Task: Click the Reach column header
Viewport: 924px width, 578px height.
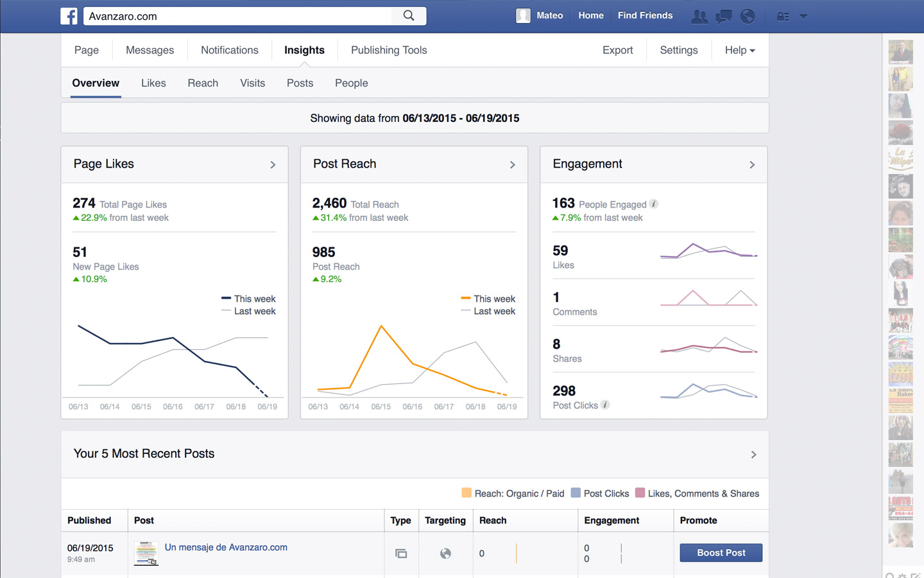Action: pos(493,520)
